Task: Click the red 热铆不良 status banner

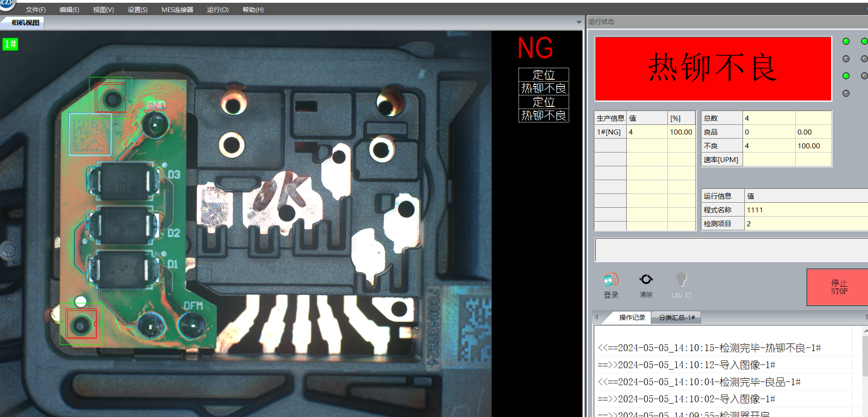Action: pyautogui.click(x=713, y=69)
